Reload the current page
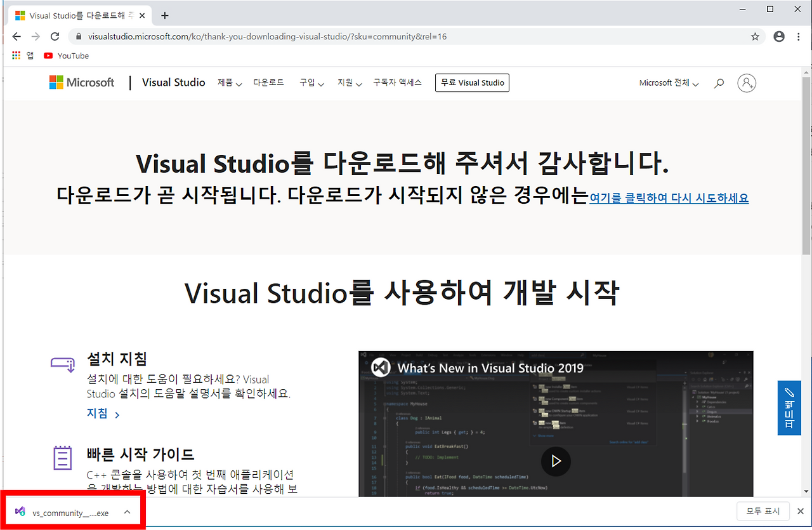This screenshot has width=812, height=530. click(x=55, y=37)
